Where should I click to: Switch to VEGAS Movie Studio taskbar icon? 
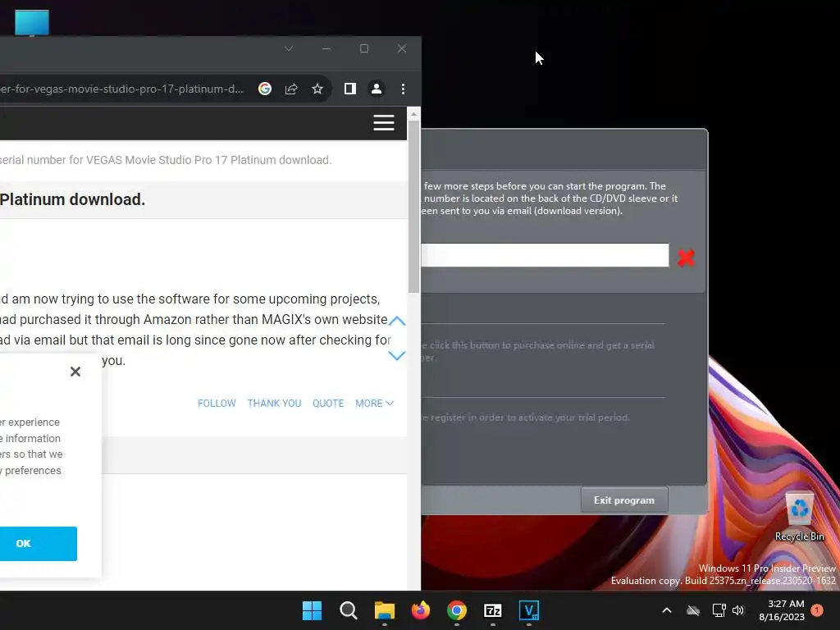(x=529, y=610)
